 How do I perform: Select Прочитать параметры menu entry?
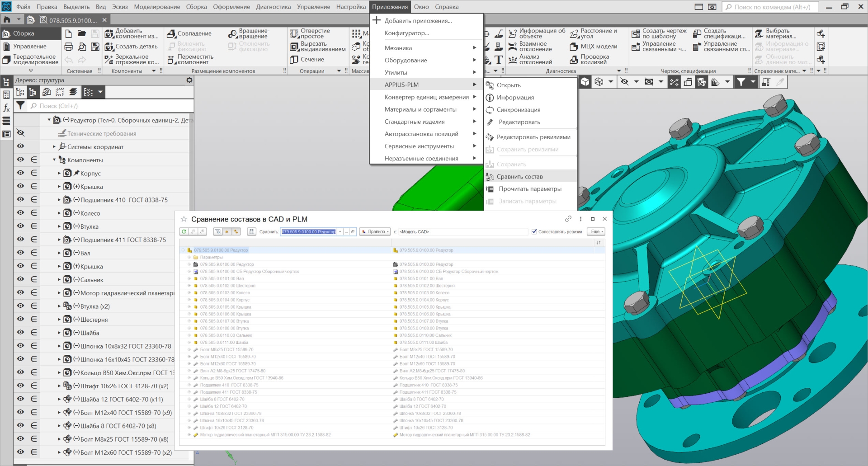coord(530,189)
